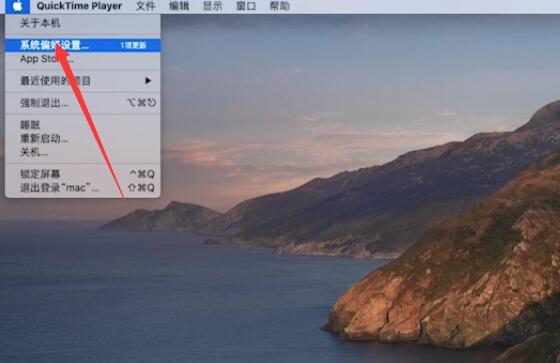560x363 pixels.
Task: Expand the 最近使用的项目 submenu arrow
Action: (x=148, y=81)
